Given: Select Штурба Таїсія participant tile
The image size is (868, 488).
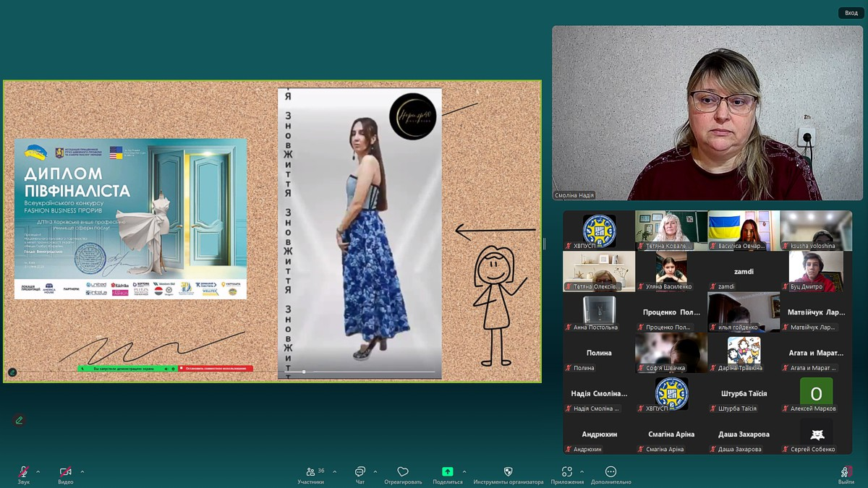Looking at the screenshot, I should 744,394.
